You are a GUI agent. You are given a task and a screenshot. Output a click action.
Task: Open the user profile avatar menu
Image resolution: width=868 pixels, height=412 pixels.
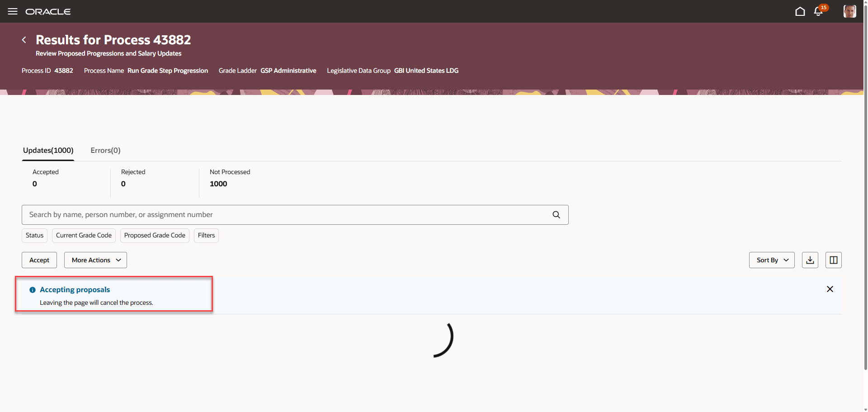coord(850,11)
